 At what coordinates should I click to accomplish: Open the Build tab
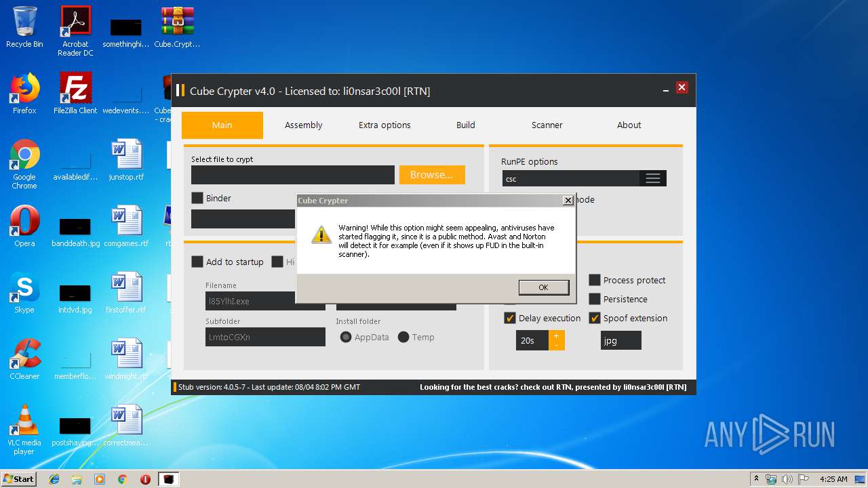click(466, 125)
